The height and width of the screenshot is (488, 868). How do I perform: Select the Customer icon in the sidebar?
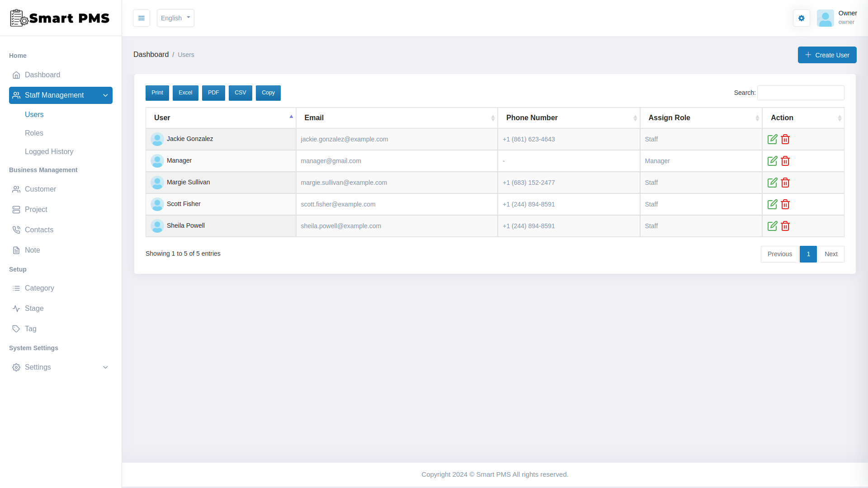pos(16,189)
